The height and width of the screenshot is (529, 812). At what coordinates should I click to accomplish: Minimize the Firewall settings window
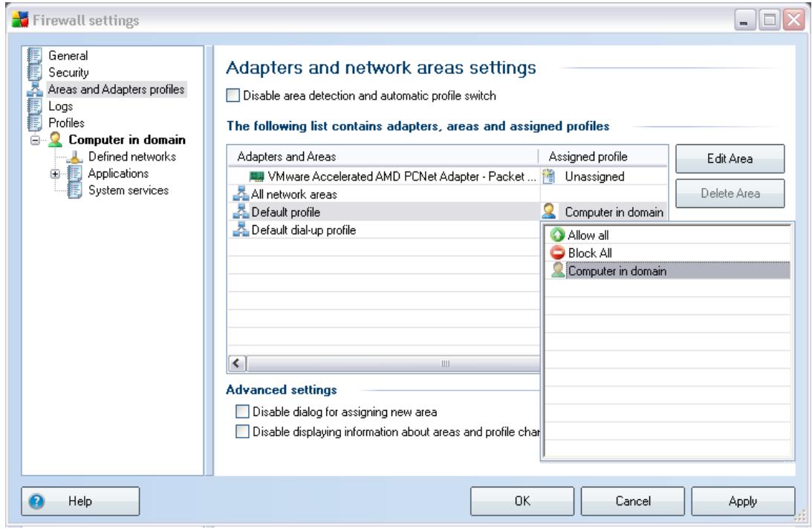point(744,20)
